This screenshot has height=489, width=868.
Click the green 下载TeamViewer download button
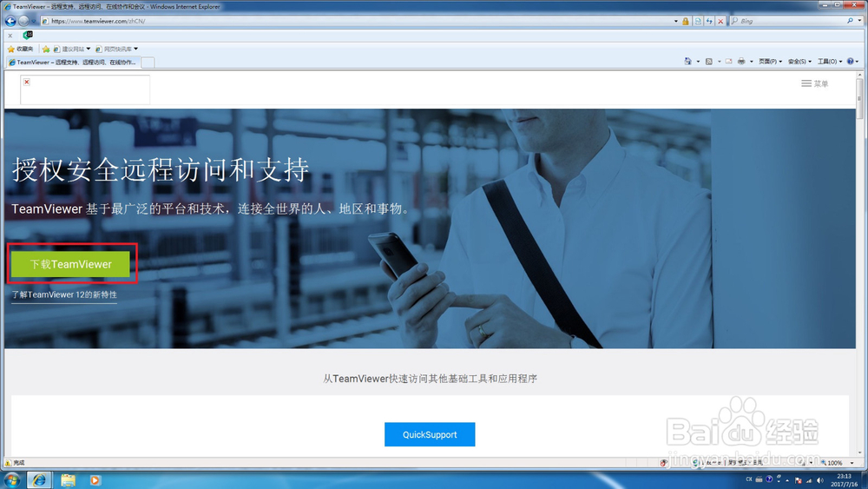71,264
